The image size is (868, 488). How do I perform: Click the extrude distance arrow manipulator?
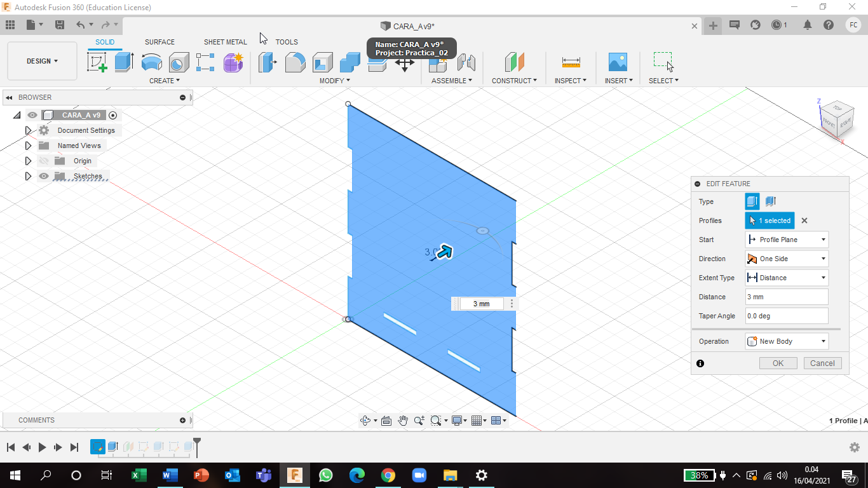(445, 252)
